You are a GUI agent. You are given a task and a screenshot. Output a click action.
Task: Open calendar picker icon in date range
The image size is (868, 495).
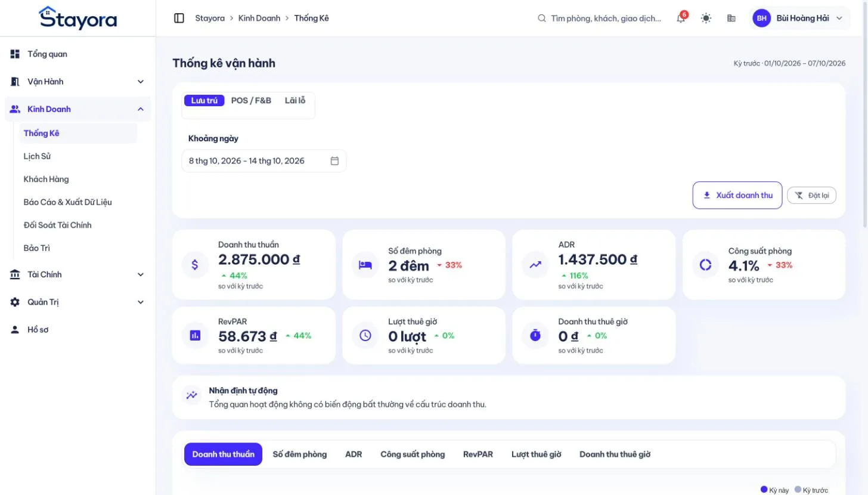pyautogui.click(x=334, y=160)
